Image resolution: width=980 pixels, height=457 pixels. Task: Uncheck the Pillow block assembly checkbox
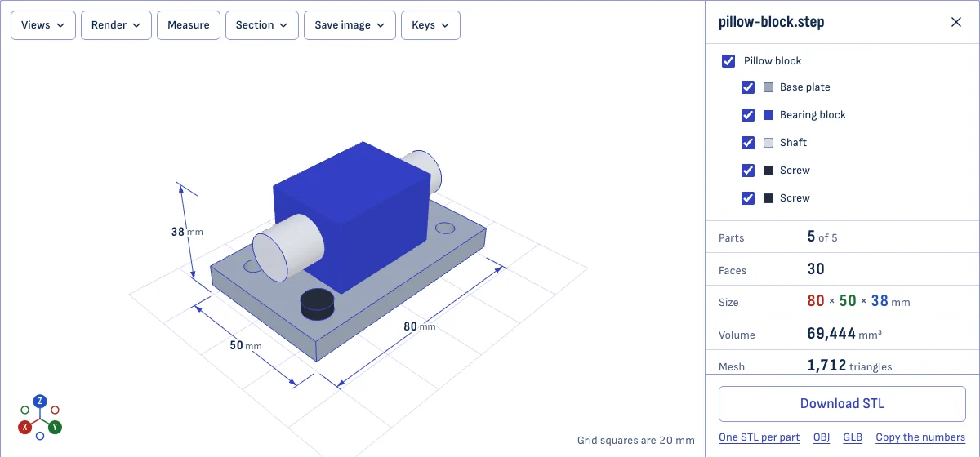[728, 61]
